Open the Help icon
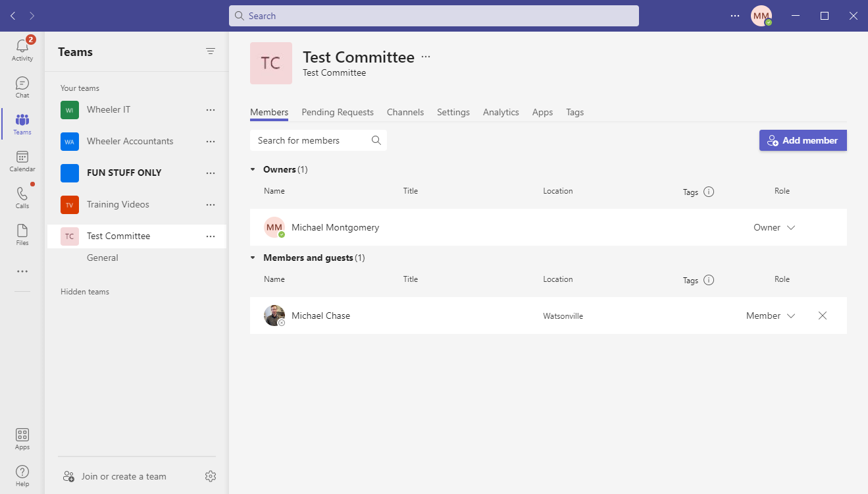 (22, 476)
